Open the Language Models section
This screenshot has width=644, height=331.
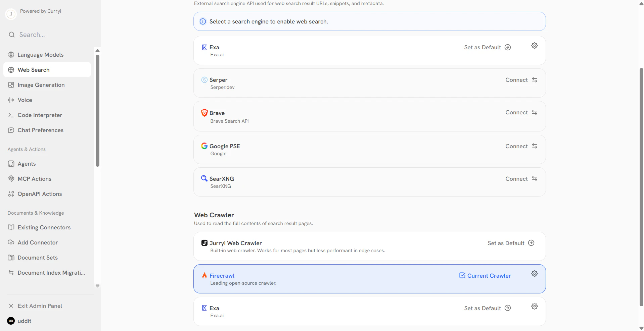coord(40,54)
